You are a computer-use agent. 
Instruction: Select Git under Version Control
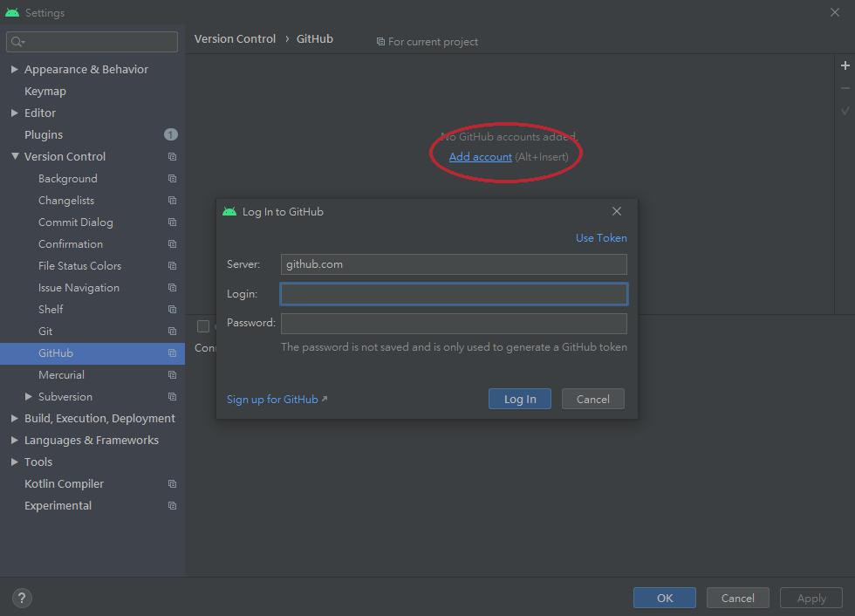tap(45, 331)
